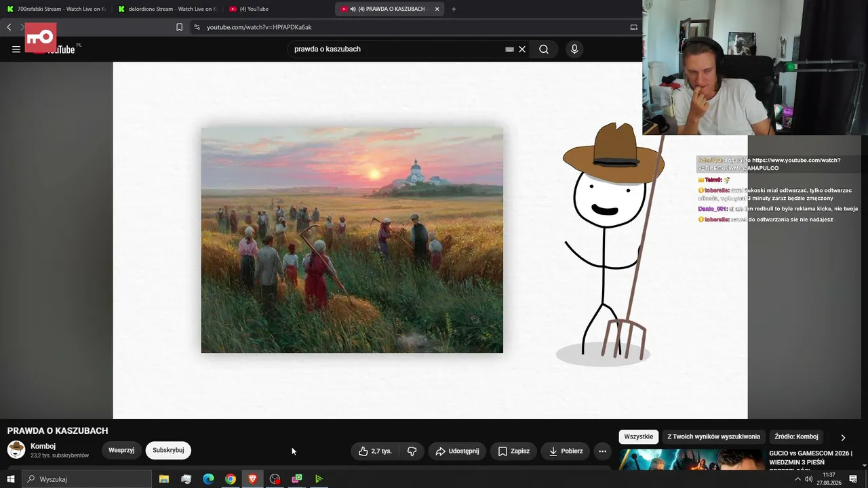Open the system volume control in tray
This screenshot has height=488, width=868.
click(808, 479)
